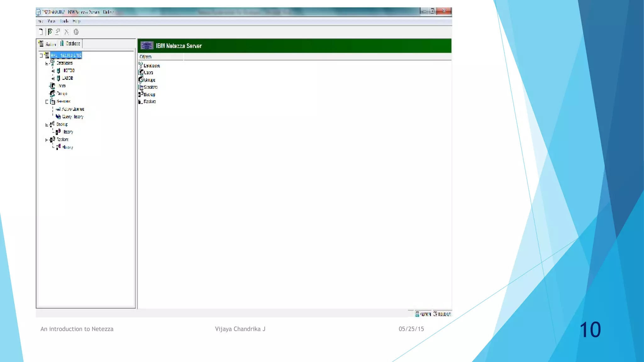The image size is (644, 362).
Task: Collapse the Sessions tree node
Action: click(47, 101)
